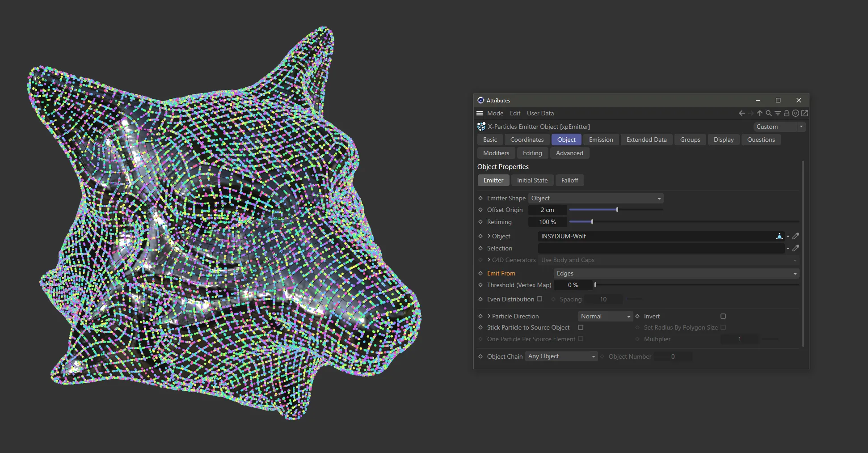Screen dimensions: 868x453
Task: Switch to the Emission tab
Action: click(x=601, y=140)
